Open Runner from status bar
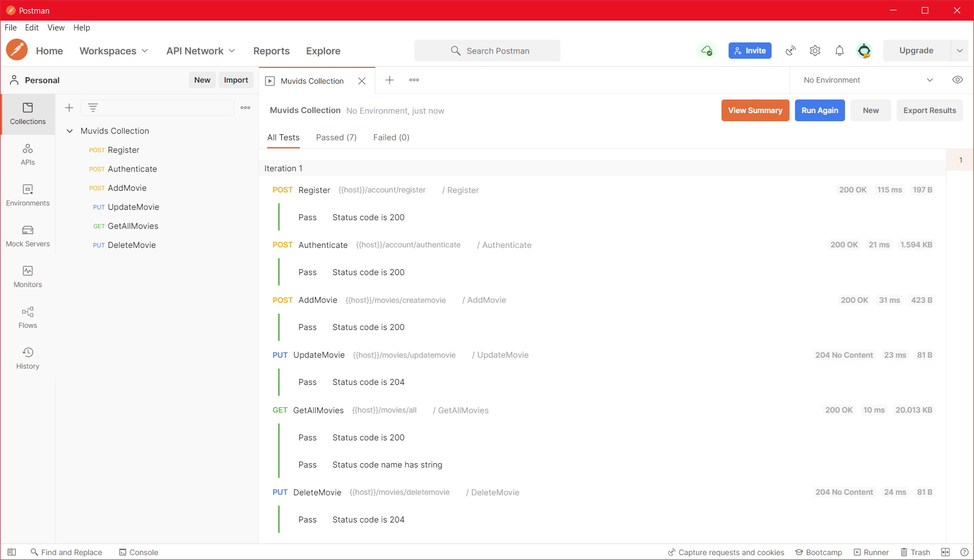The image size is (974, 560). click(871, 552)
